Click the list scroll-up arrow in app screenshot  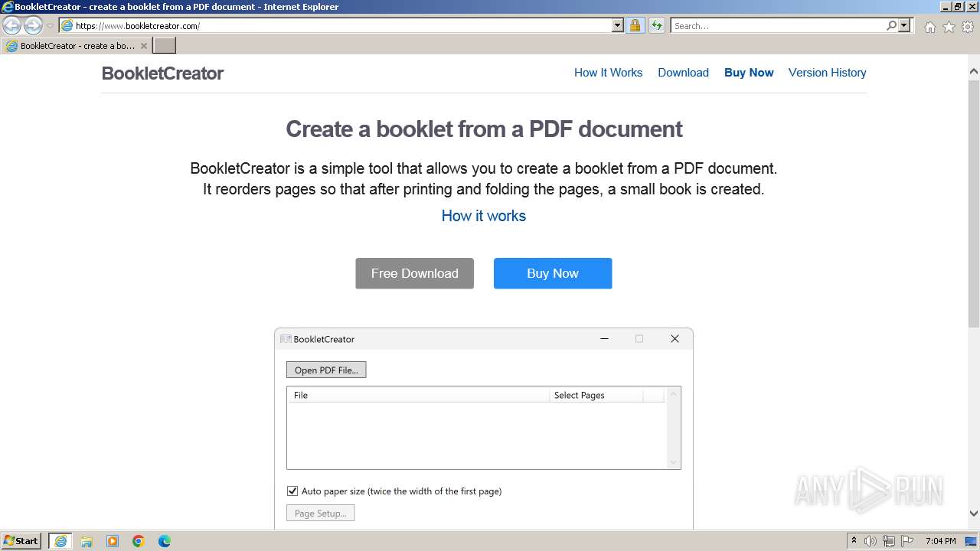pos(674,394)
